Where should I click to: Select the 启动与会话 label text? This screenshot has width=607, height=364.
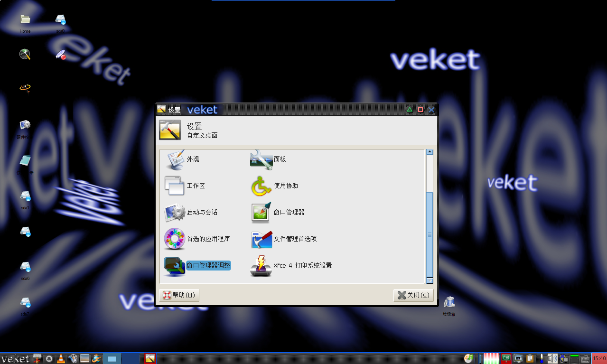pyautogui.click(x=202, y=212)
